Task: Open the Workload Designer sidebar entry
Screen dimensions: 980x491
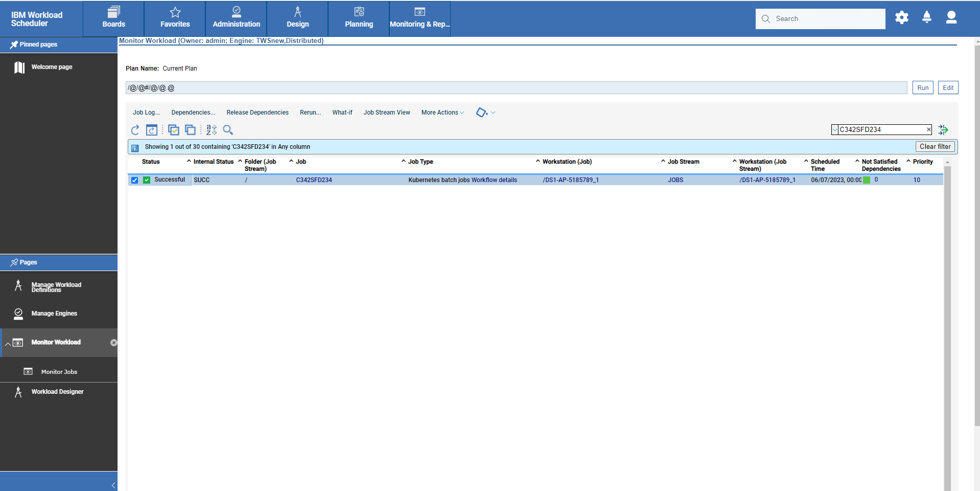Action: [57, 392]
